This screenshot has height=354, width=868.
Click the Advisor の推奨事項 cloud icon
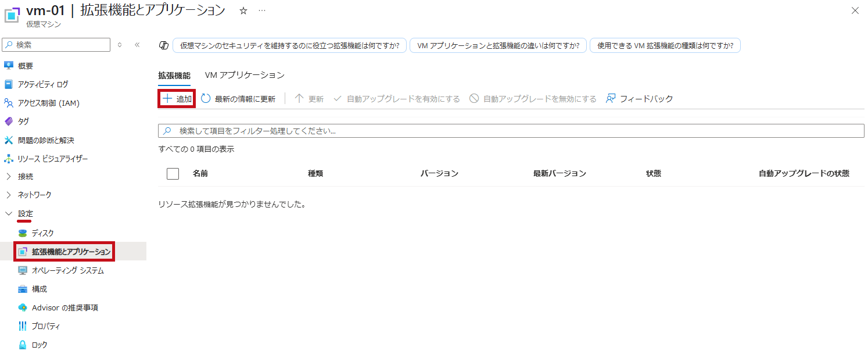pos(23,307)
